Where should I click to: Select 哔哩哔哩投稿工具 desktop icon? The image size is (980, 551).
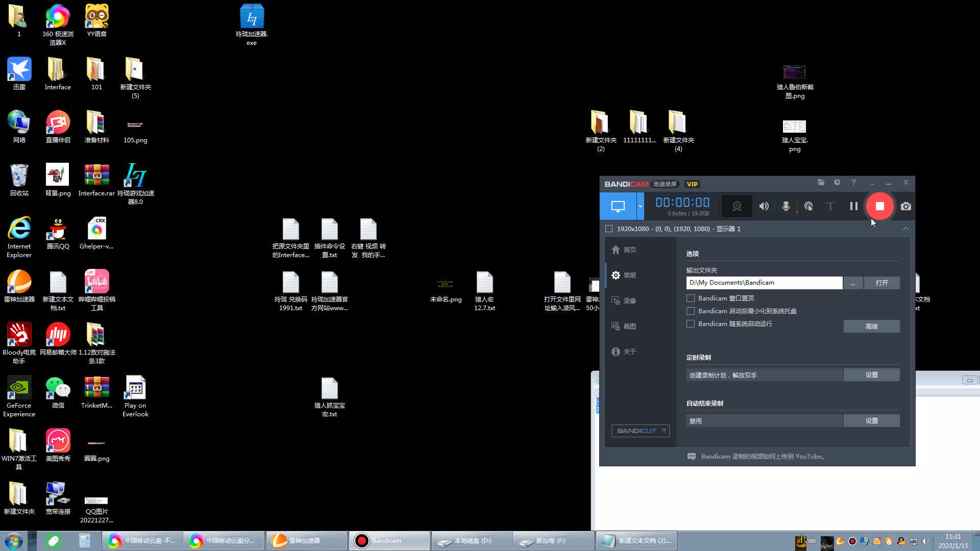click(96, 290)
